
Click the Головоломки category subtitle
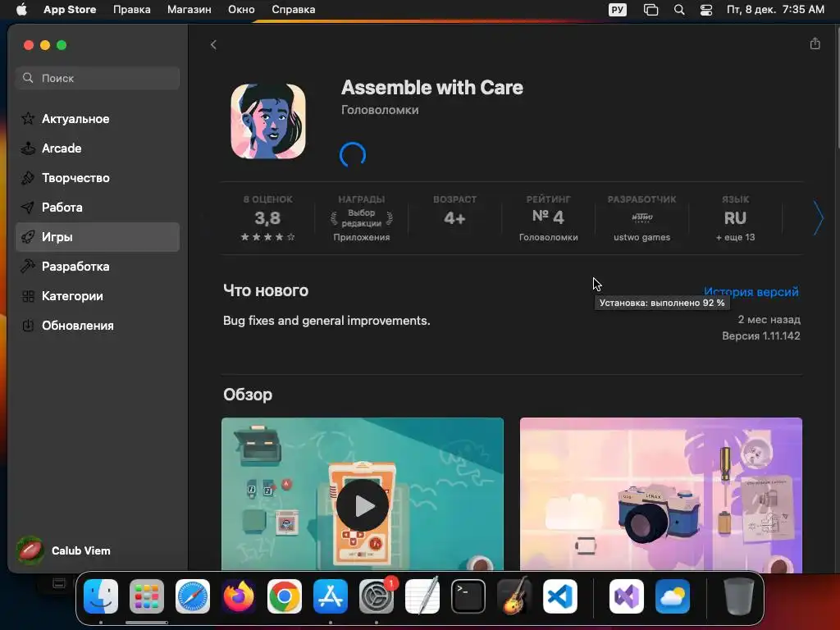coord(380,110)
